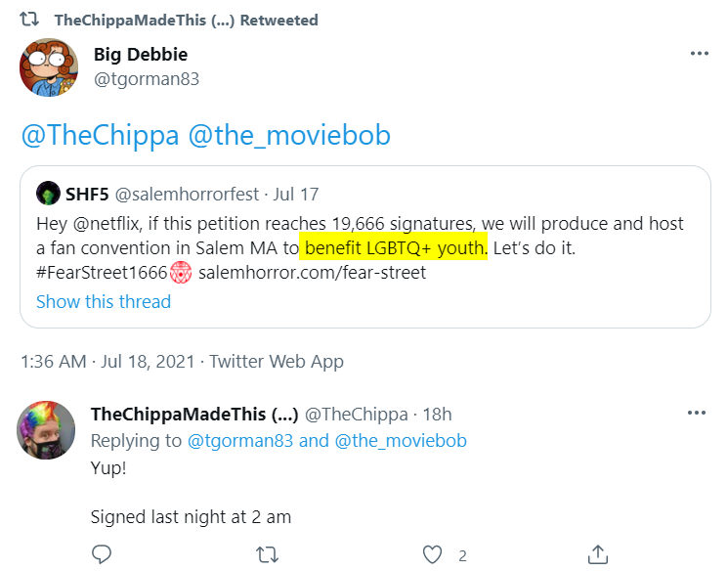The width and height of the screenshot is (728, 571).
Task: Click the Big Debbie display name
Action: point(141,55)
